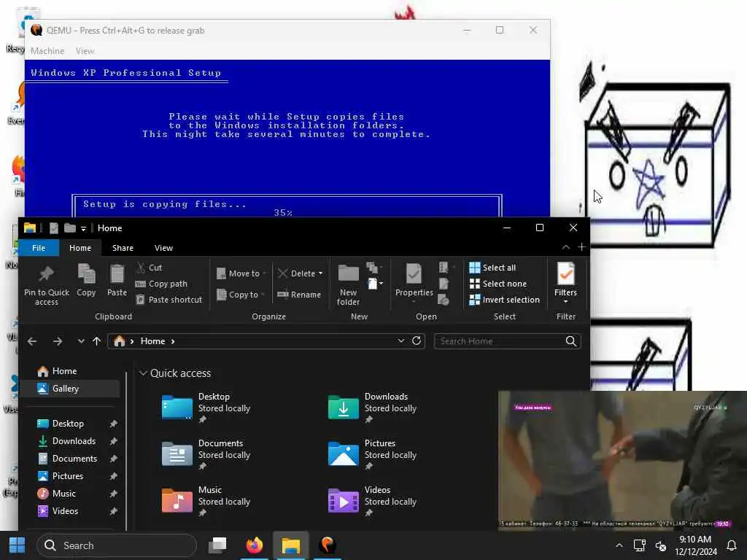Open properties via Quick Access Toolbar icon
747x560 pixels.
pyautogui.click(x=54, y=228)
